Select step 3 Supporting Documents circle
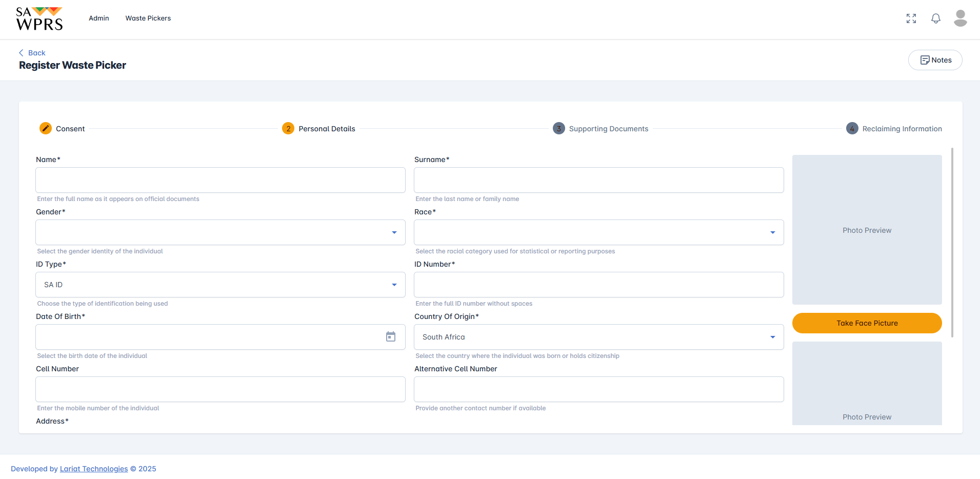 [559, 128]
